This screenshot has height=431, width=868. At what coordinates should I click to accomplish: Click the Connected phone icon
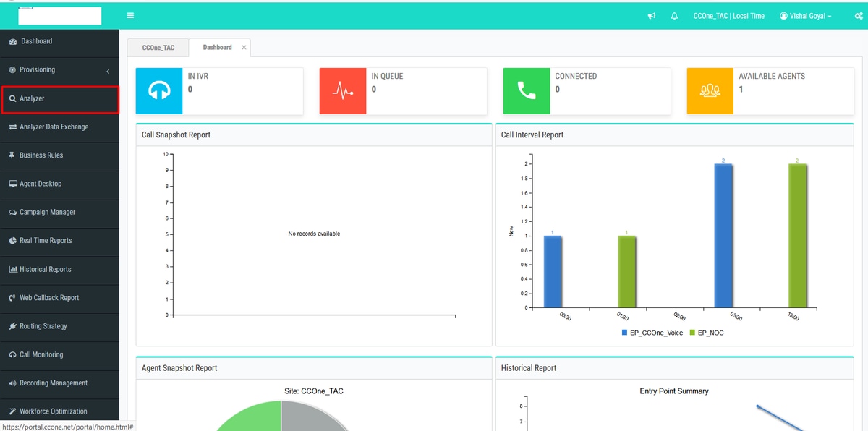click(527, 91)
